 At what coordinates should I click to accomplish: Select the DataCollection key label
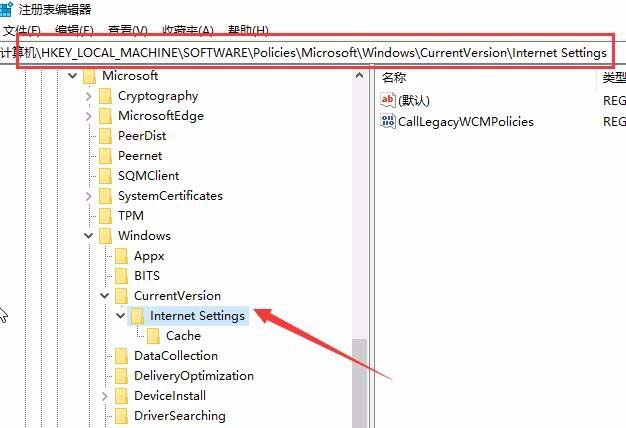176,355
